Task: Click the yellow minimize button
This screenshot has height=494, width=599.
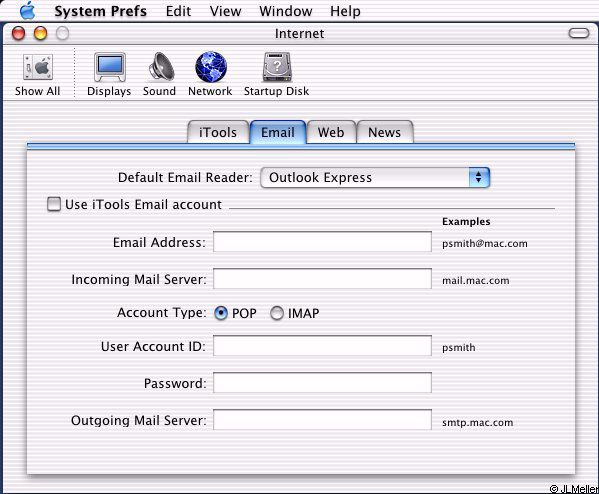Action: 40,34
